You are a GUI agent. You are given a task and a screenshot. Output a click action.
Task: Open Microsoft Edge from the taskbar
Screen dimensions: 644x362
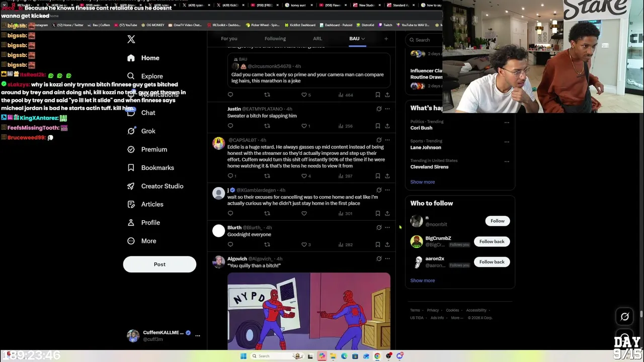click(344, 356)
